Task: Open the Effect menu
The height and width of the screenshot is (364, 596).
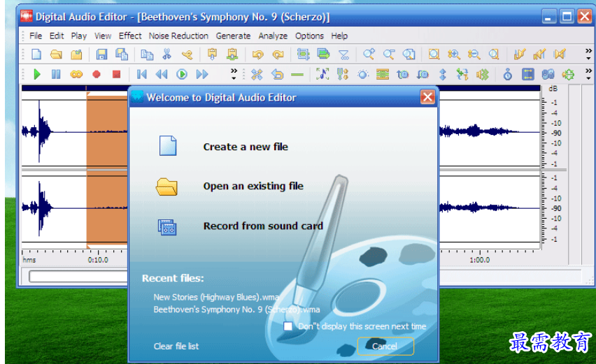Action: click(130, 36)
